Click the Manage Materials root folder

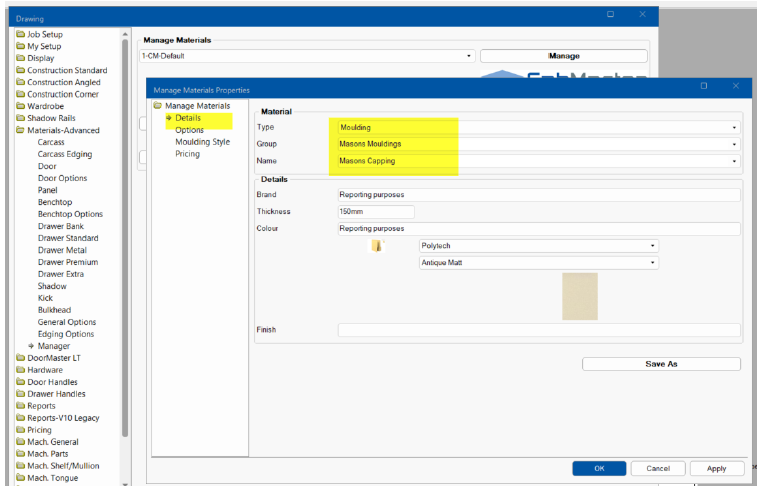(192, 106)
